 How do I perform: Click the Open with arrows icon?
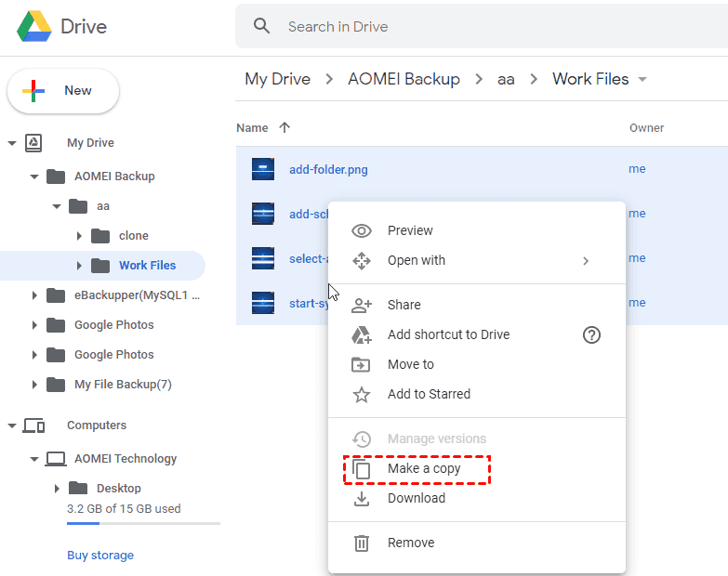point(362,261)
